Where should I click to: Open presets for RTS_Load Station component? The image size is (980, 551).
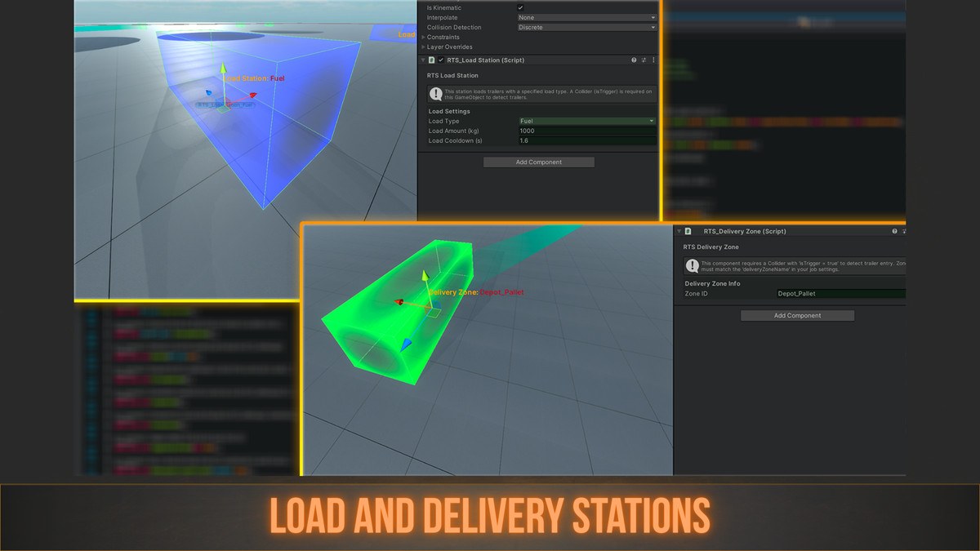644,60
